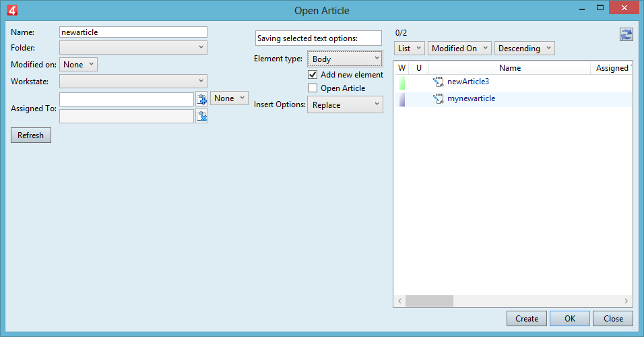Enable the Open Article checkbox
The width and height of the screenshot is (644, 337).
(x=313, y=88)
